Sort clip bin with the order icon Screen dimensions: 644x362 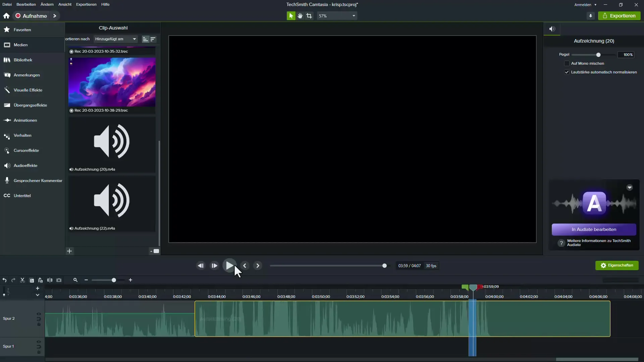click(153, 39)
